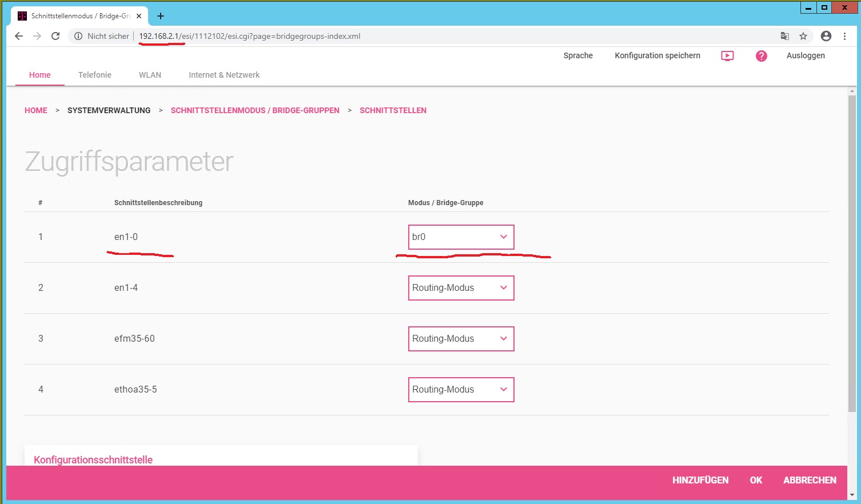Close the browser window

point(844,7)
